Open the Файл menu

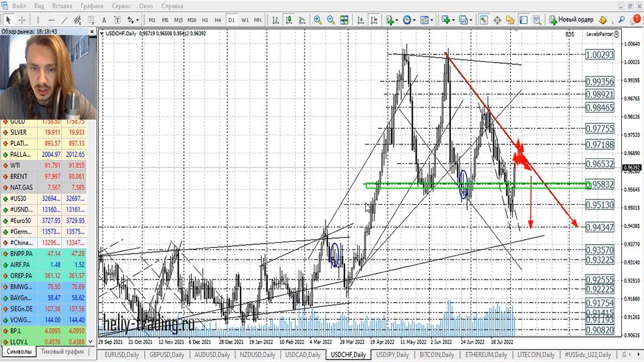pyautogui.click(x=19, y=6)
